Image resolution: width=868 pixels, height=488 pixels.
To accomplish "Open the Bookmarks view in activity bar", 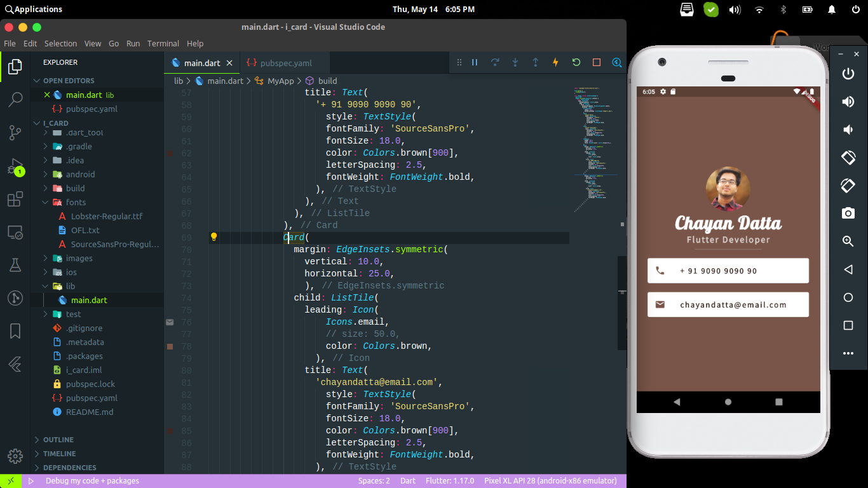I will click(x=15, y=331).
